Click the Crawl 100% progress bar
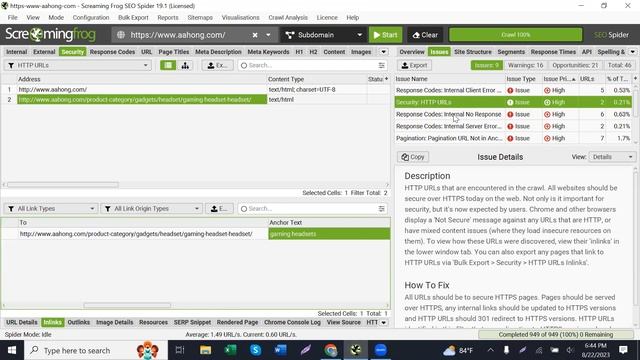 (516, 35)
